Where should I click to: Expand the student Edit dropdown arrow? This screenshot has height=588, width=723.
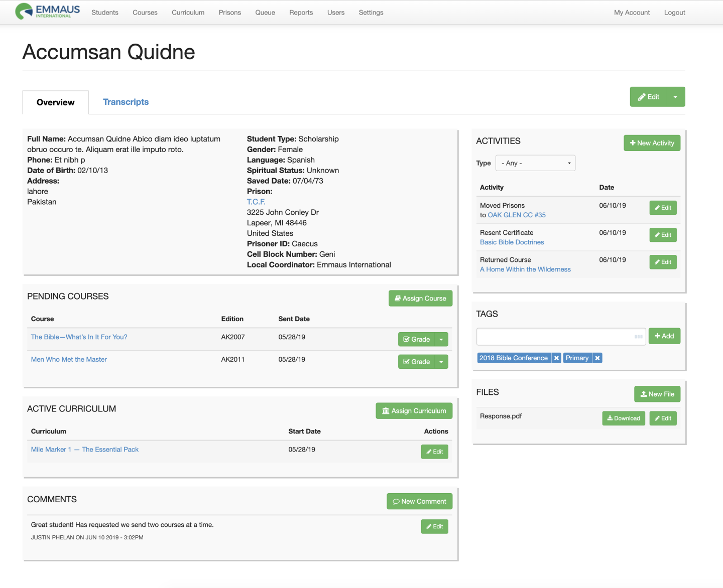point(676,97)
